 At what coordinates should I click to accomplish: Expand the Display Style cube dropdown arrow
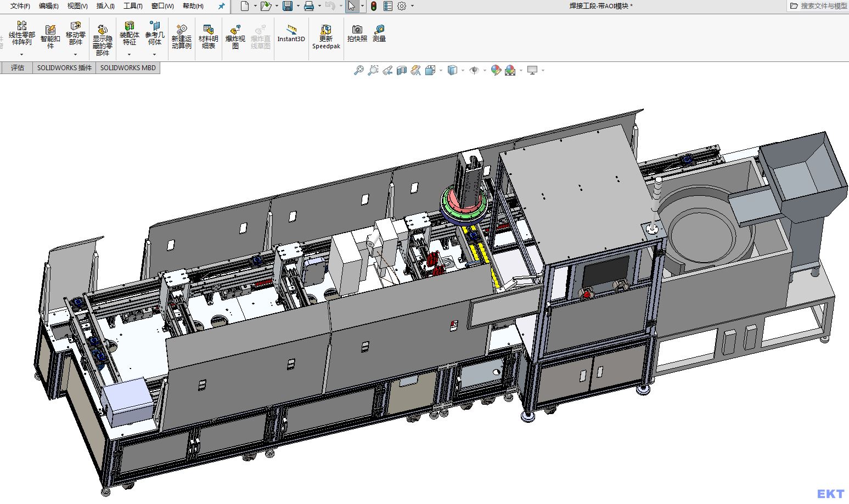(463, 70)
